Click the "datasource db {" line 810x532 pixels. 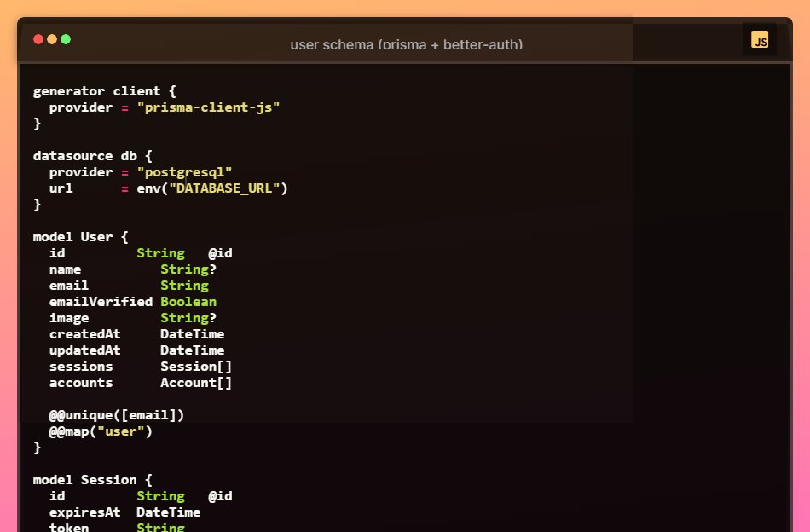[x=92, y=156]
